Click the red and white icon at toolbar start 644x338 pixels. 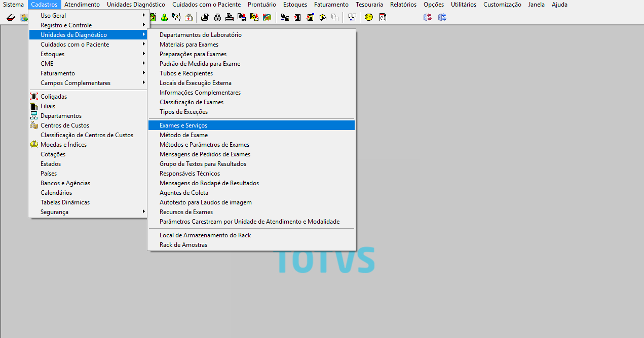pyautogui.click(x=11, y=17)
